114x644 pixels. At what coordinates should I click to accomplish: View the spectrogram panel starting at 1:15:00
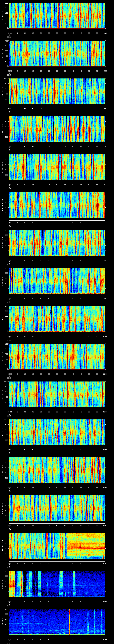click(57, 546)
